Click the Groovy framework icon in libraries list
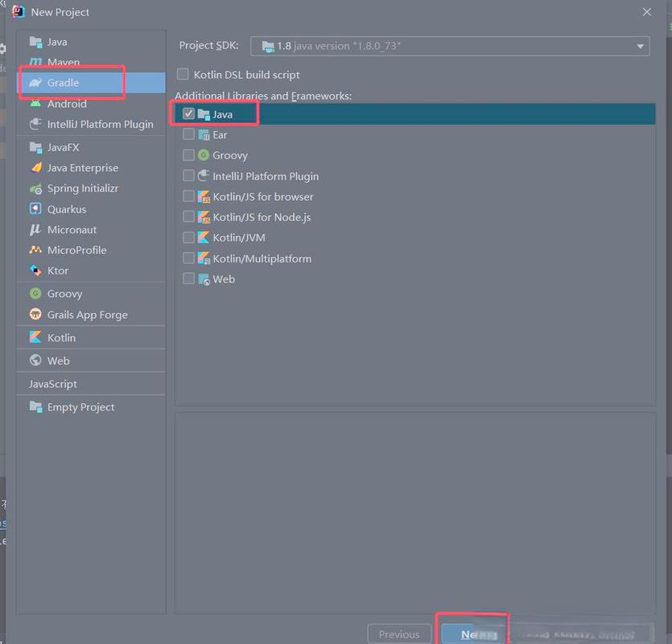 coord(204,155)
